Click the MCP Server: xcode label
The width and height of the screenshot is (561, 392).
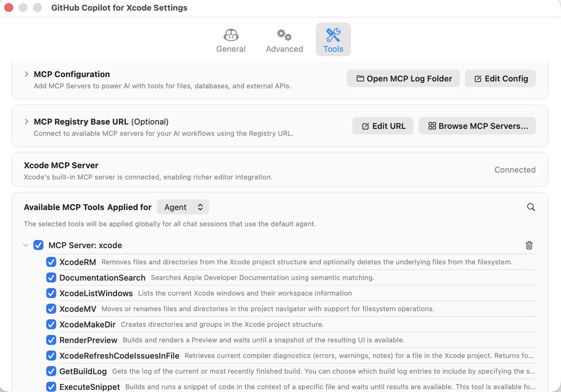pyautogui.click(x=85, y=245)
